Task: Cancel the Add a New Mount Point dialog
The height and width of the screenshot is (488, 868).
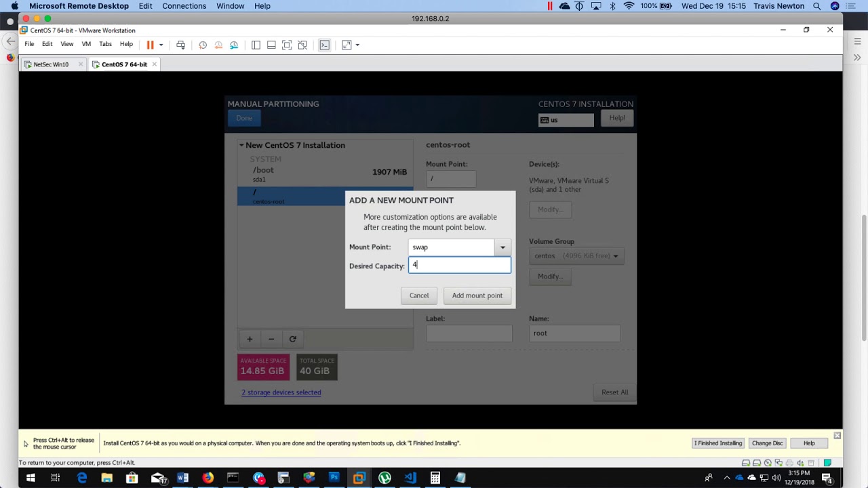Action: pyautogui.click(x=419, y=296)
